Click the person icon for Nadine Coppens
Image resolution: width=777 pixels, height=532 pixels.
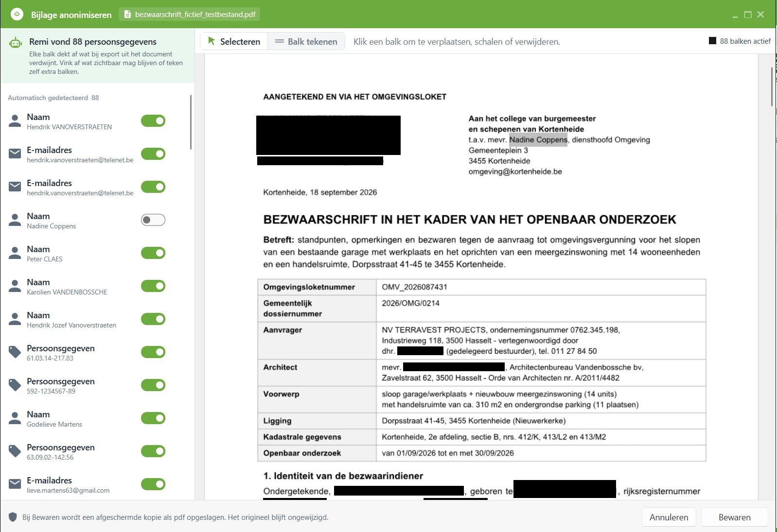tap(15, 220)
